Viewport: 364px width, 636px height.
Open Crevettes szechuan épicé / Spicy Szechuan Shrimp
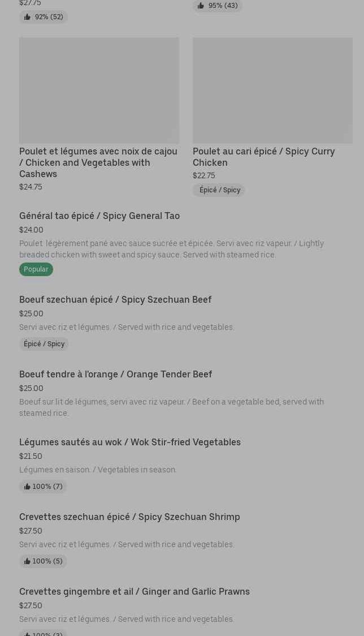point(129,517)
